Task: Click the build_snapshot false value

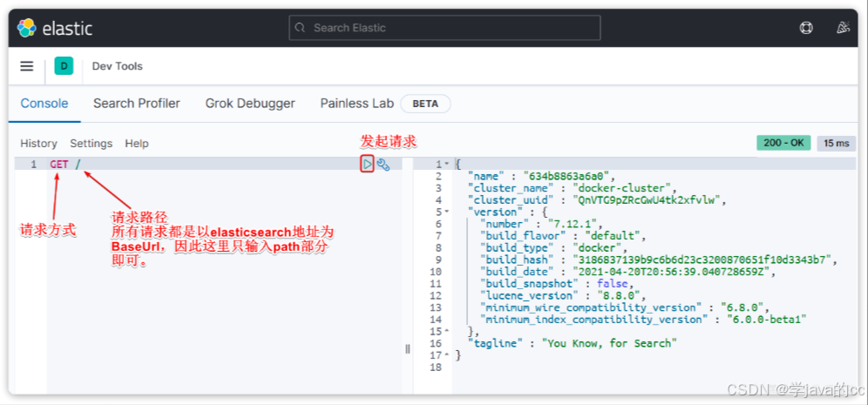Action: click(x=613, y=284)
